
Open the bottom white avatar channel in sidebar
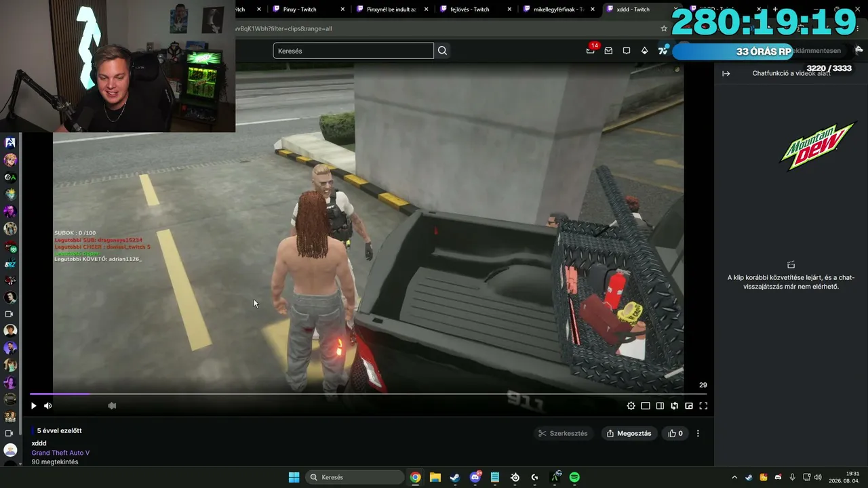pos(10,450)
